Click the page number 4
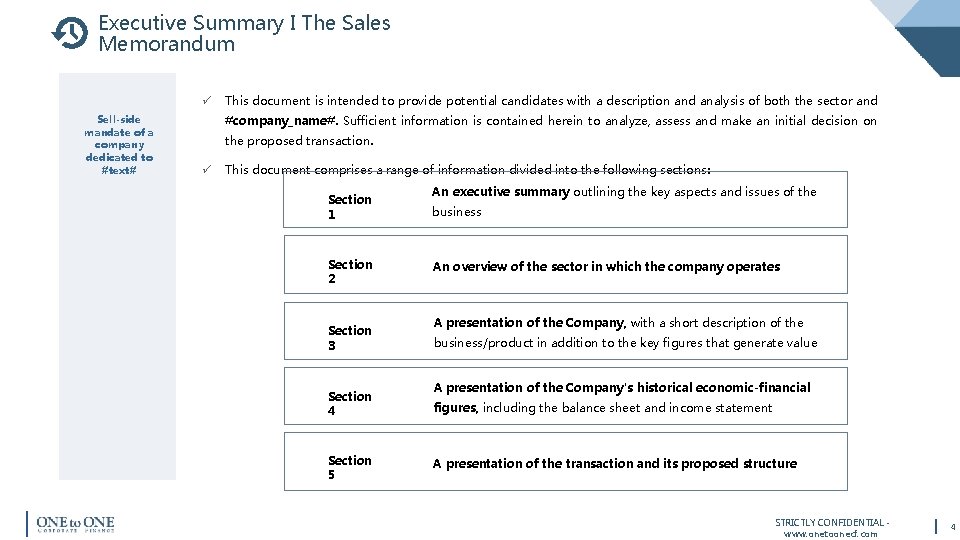The width and height of the screenshot is (960, 540). [953, 526]
